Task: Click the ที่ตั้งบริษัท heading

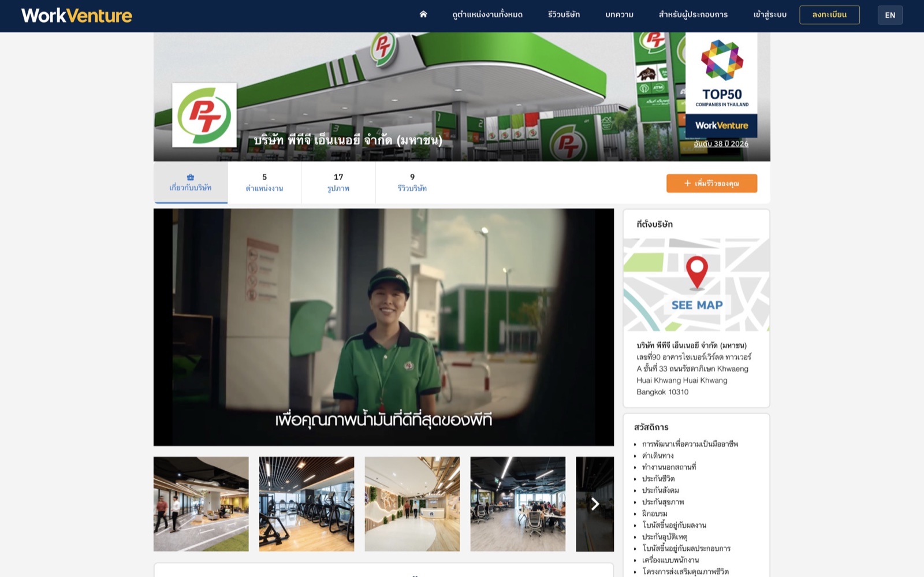Action: pyautogui.click(x=654, y=224)
